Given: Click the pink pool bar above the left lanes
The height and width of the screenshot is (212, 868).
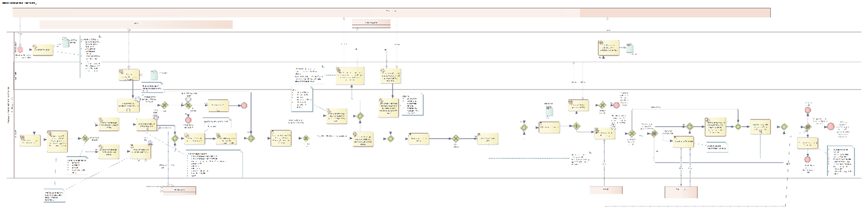Looking at the screenshot, I should tap(136, 24).
